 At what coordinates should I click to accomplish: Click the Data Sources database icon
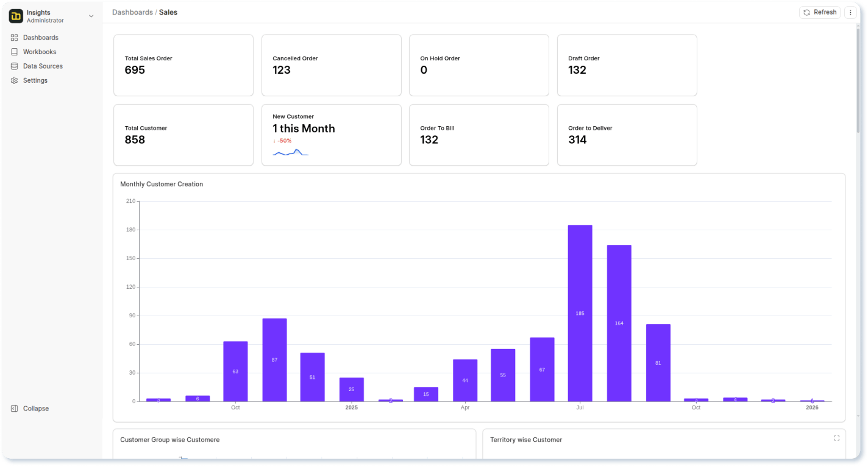tap(15, 66)
